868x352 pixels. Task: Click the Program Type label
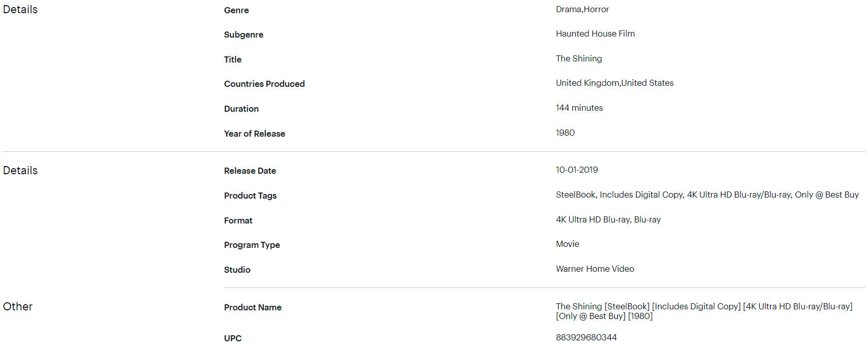(252, 245)
